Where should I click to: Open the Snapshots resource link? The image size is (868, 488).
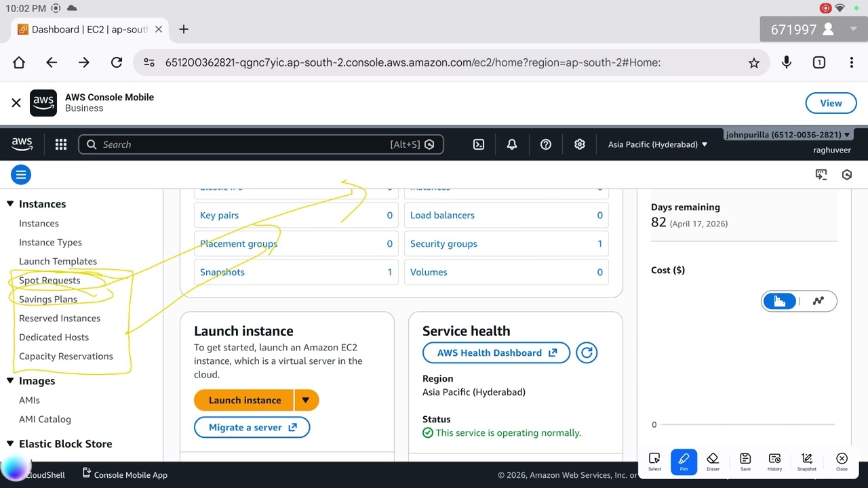pyautogui.click(x=222, y=272)
